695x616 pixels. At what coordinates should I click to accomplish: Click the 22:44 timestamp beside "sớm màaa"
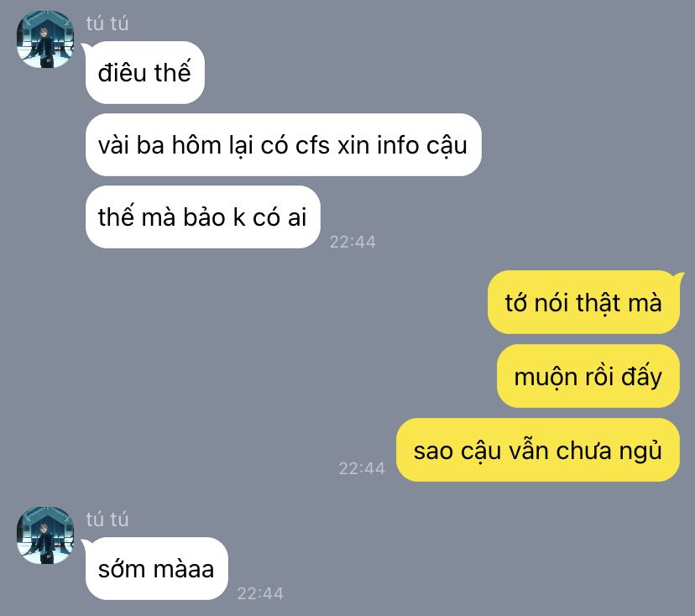click(x=260, y=593)
